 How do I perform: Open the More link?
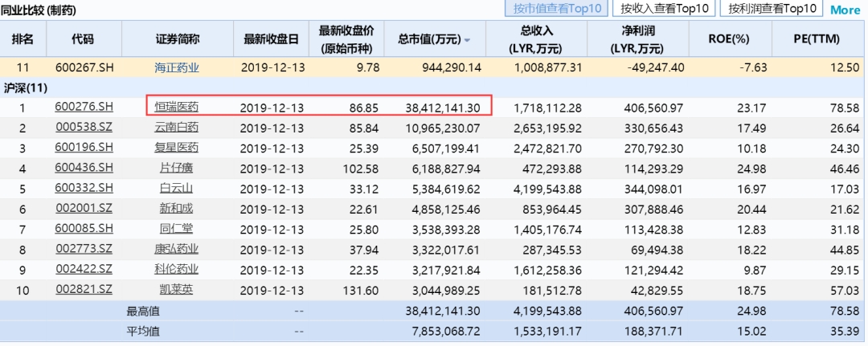point(845,10)
